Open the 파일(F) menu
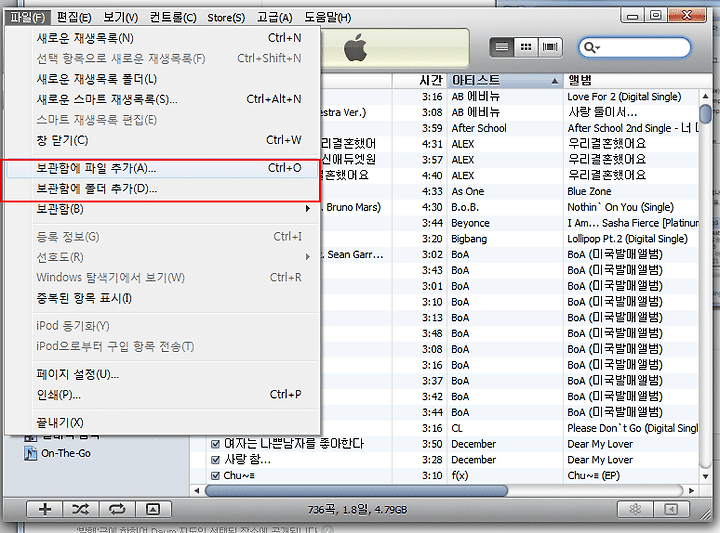Viewport: 720px width, 533px height. click(28, 17)
